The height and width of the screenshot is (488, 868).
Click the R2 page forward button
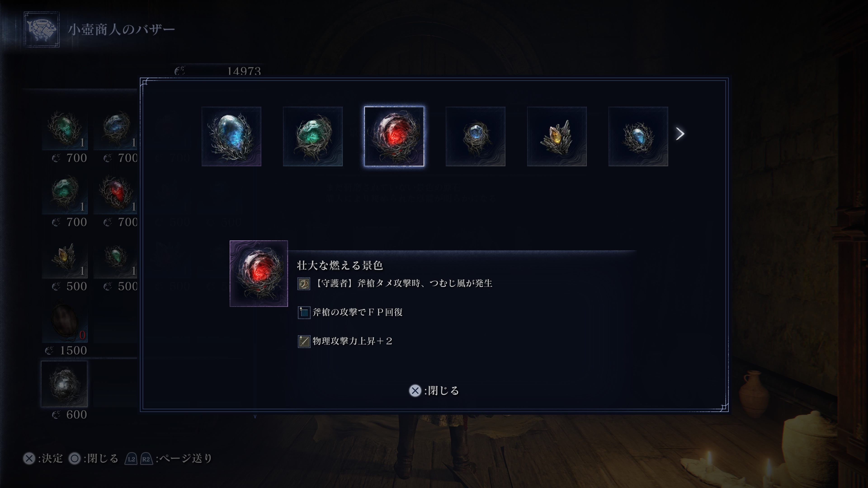click(x=146, y=459)
